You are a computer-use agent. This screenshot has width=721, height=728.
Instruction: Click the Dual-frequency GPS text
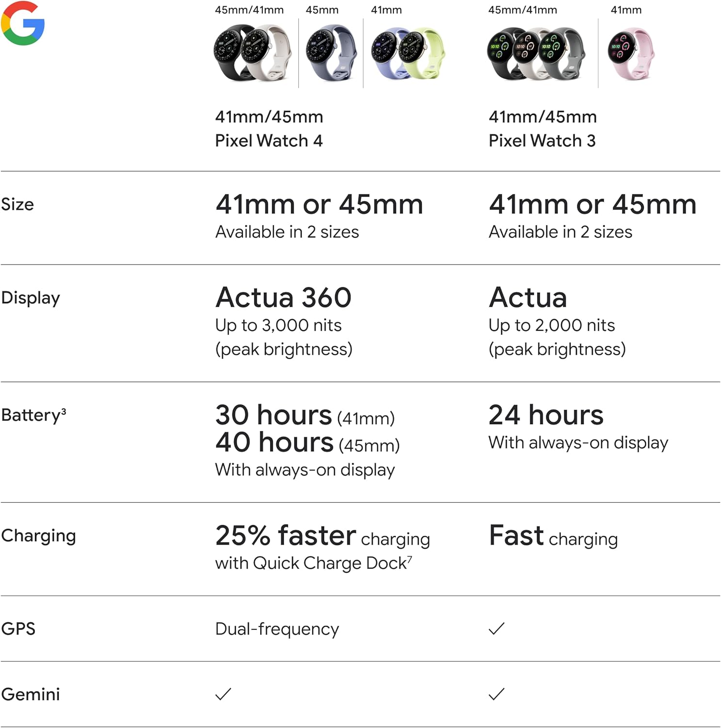277,629
